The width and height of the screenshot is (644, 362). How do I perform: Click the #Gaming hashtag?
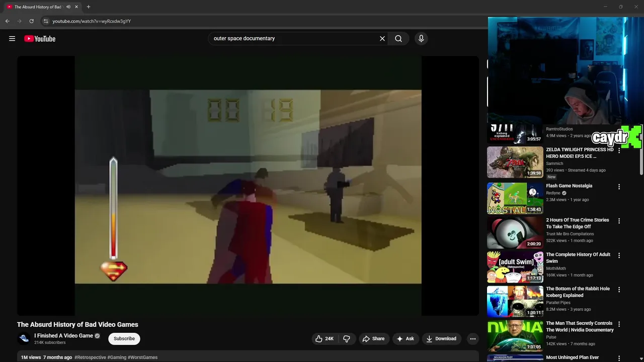click(117, 357)
